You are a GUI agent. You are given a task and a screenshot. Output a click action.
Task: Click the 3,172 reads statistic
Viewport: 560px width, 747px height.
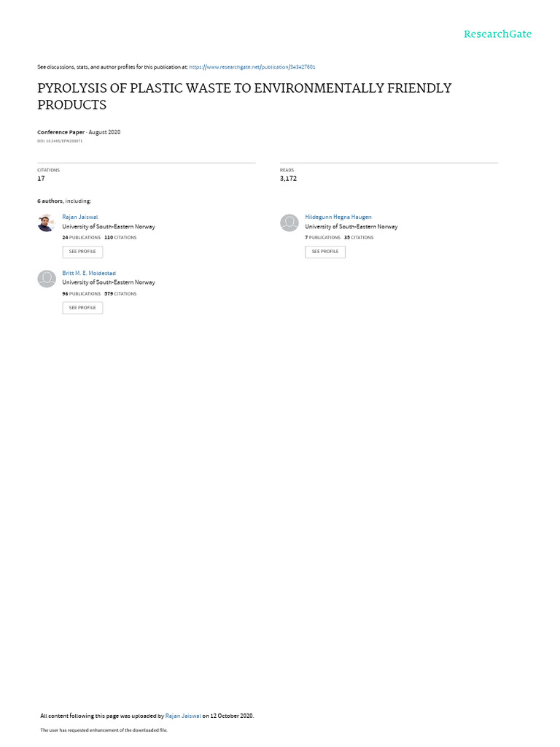pos(288,178)
